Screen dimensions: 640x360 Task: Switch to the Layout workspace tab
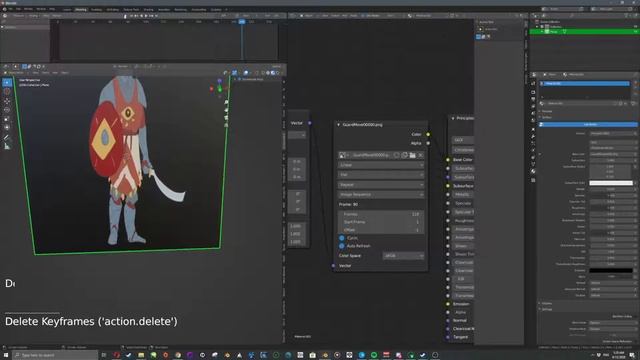click(x=67, y=9)
